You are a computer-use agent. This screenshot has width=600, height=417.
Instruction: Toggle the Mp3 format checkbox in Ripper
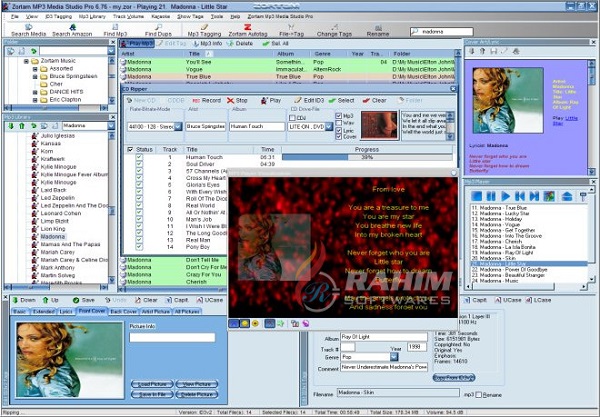coord(338,116)
